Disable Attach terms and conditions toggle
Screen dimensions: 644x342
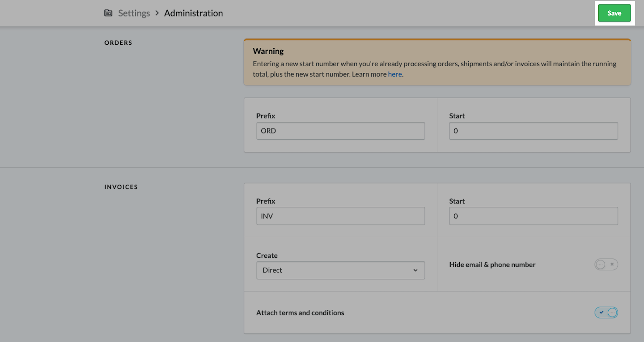(606, 312)
